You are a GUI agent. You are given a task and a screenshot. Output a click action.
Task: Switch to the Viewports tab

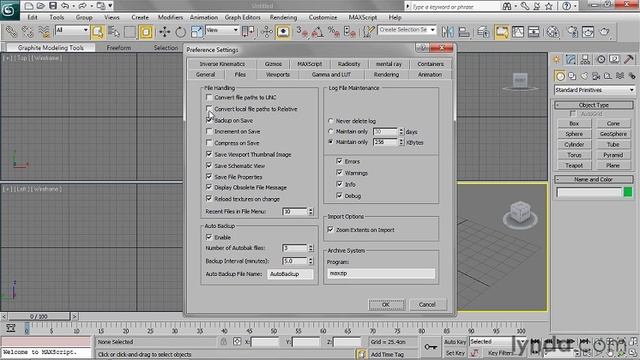278,75
